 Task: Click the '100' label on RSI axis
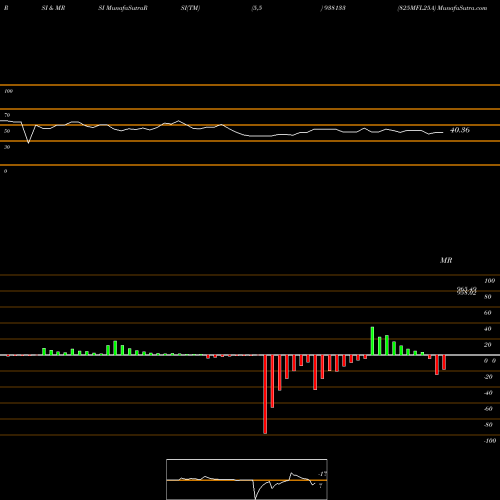[x=8, y=91]
